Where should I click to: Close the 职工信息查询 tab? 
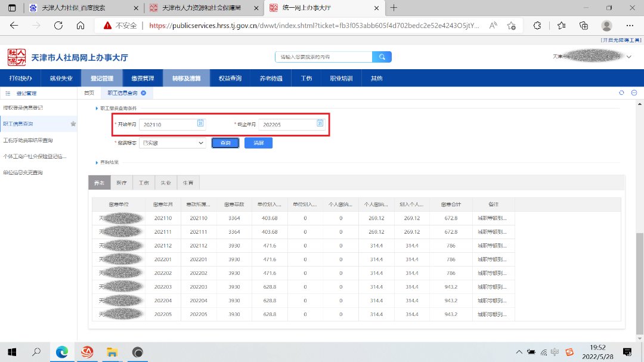point(144,93)
